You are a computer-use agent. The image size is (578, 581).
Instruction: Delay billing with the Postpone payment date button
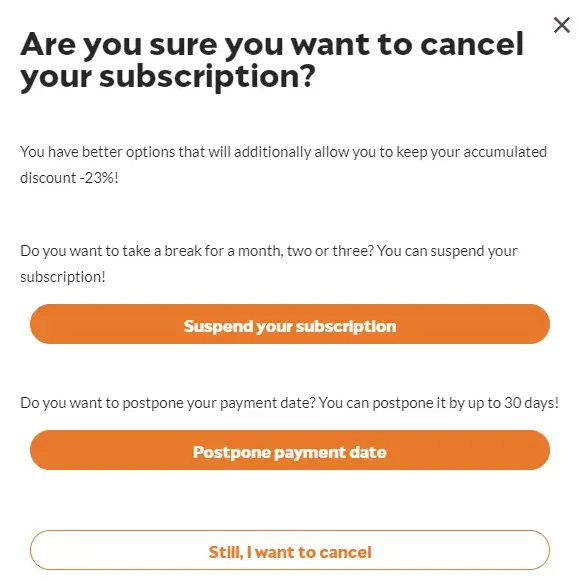(290, 450)
